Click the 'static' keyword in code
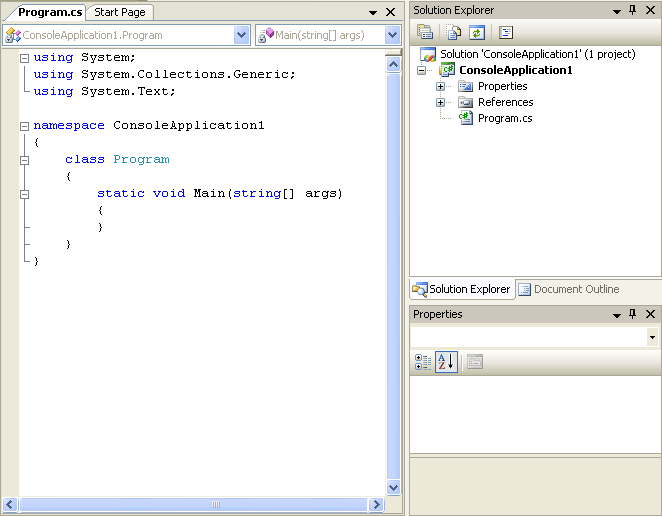 pos(121,193)
